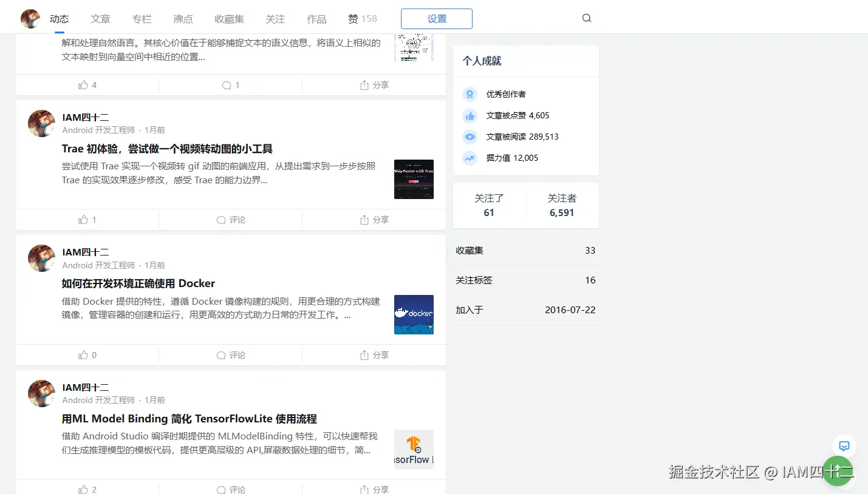Go to the 关注 tab
The height and width of the screenshot is (494, 868).
tap(276, 19)
